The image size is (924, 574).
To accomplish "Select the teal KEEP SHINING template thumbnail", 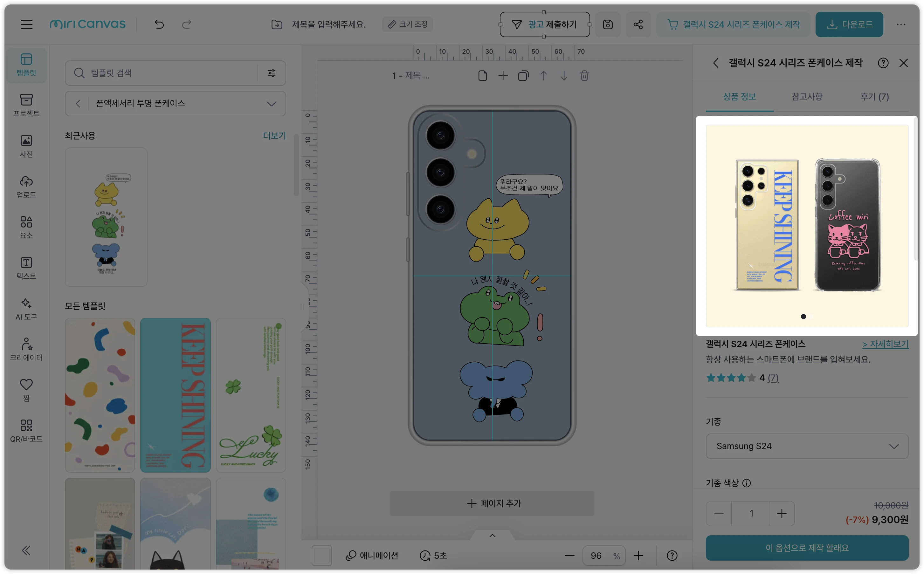I will [175, 395].
